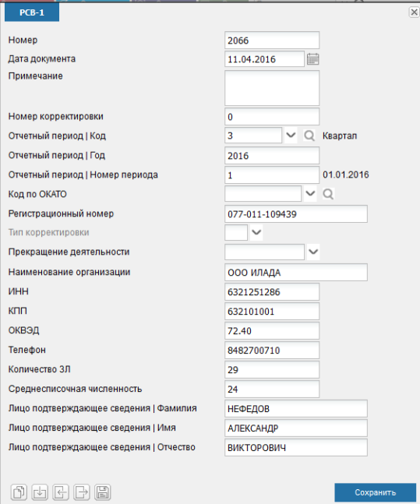Click magnifier search for Отчетный период Код
Image resolution: width=420 pixels, height=504 pixels.
tap(309, 136)
